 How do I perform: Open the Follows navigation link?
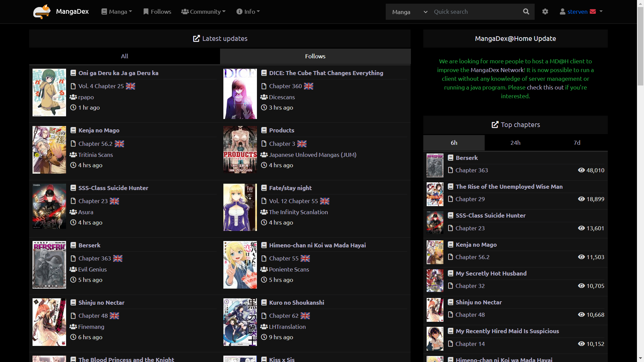pos(157,12)
